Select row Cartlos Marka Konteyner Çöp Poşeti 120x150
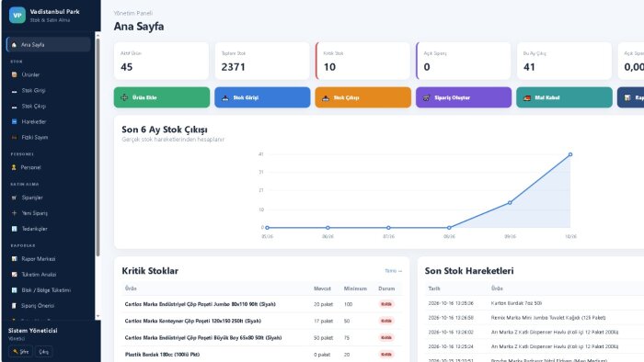644x362 pixels. click(262, 321)
